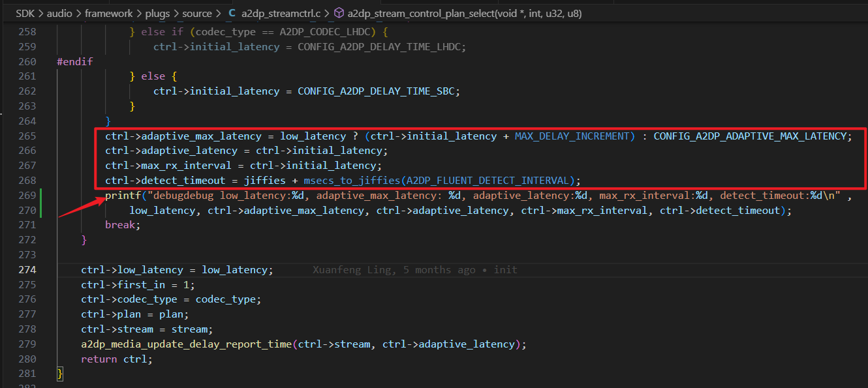Click the green change marker beside line 269
This screenshot has width=868, height=388.
click(x=41, y=203)
